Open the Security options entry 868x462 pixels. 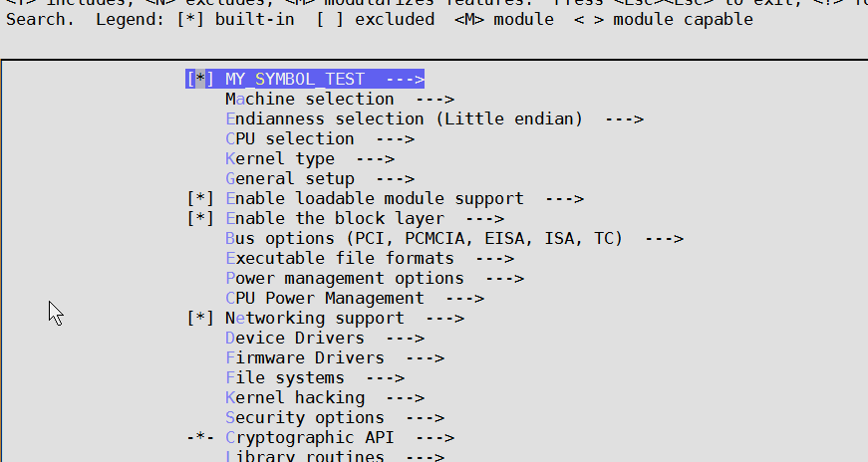tap(304, 418)
